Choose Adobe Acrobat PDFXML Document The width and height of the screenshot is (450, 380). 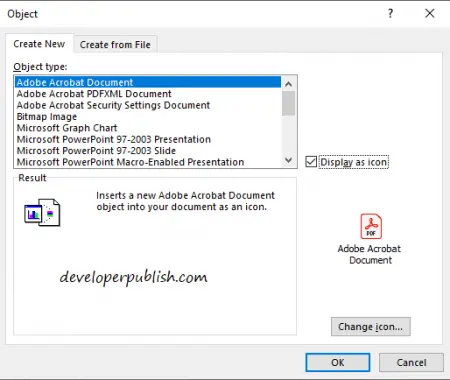pyautogui.click(x=148, y=94)
